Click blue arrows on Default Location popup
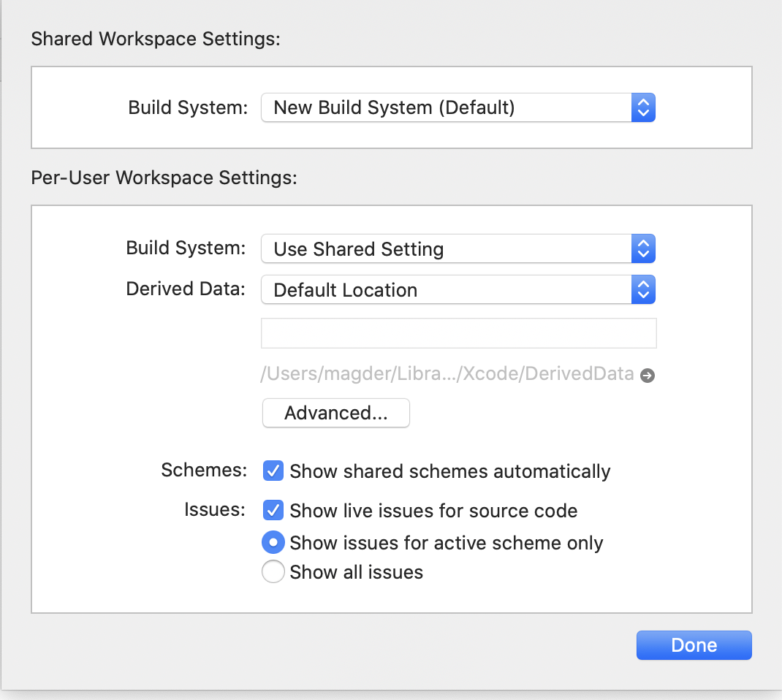This screenshot has height=700, width=782. click(643, 290)
